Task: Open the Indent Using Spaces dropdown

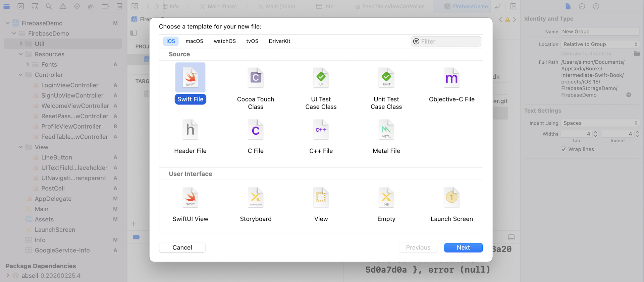Action: click(600, 123)
